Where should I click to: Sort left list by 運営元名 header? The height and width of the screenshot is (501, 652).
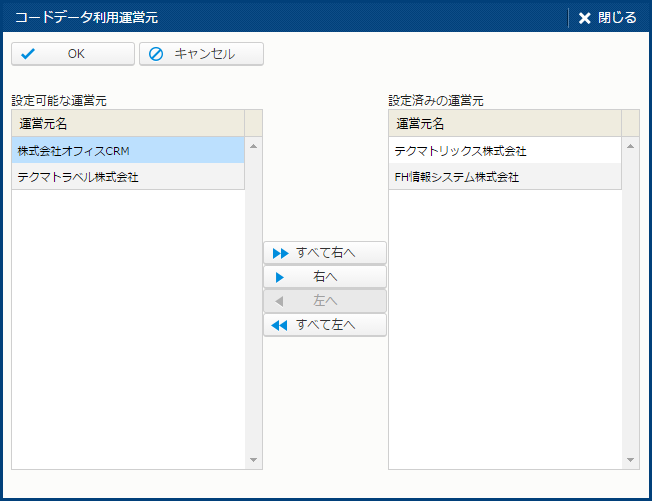coord(127,123)
